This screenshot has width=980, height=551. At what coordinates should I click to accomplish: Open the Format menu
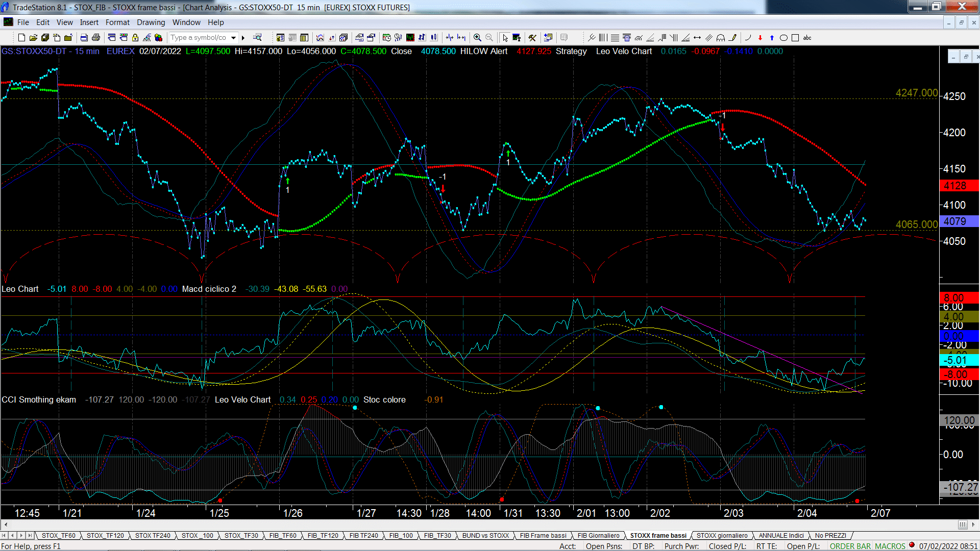(117, 22)
